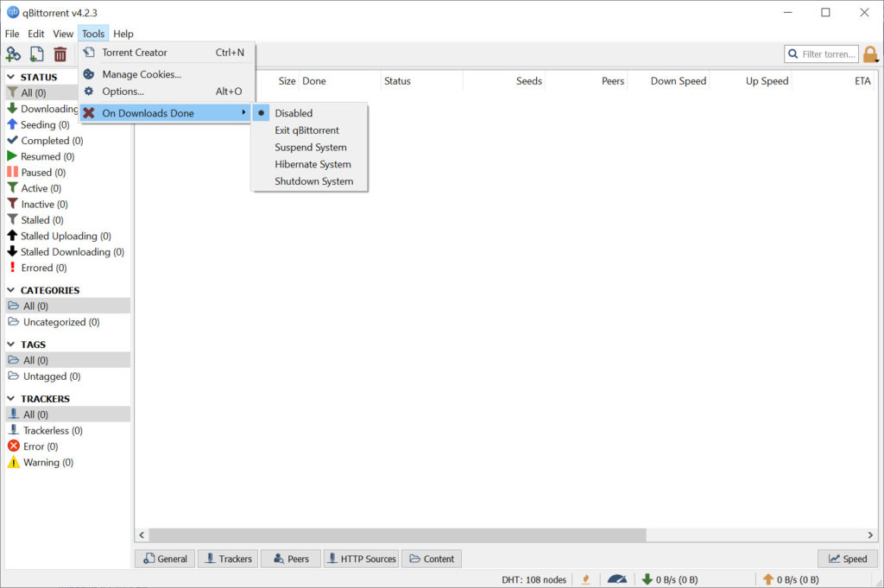The width and height of the screenshot is (884, 588).
Task: Click the Stalled Downloading arrow icon
Action: 12,251
